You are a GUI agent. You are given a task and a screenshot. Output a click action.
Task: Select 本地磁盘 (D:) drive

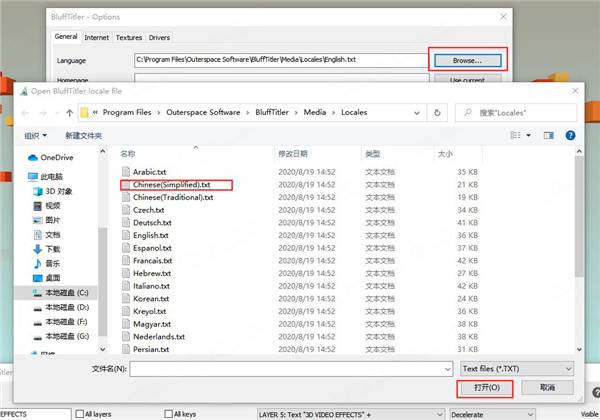click(x=61, y=307)
